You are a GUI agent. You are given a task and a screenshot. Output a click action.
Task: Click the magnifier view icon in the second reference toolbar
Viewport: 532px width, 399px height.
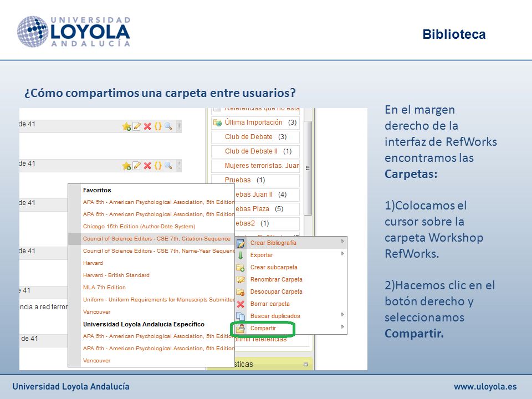click(168, 166)
